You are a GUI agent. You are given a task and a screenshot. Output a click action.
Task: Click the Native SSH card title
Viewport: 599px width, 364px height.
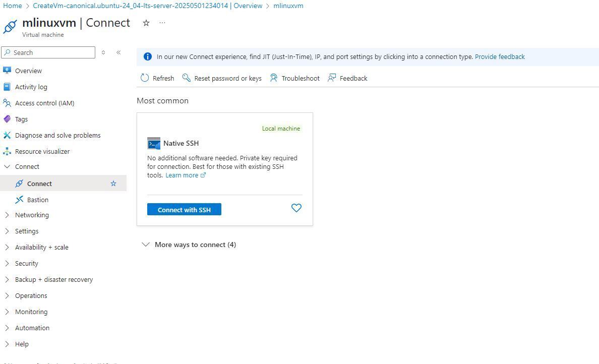181,143
